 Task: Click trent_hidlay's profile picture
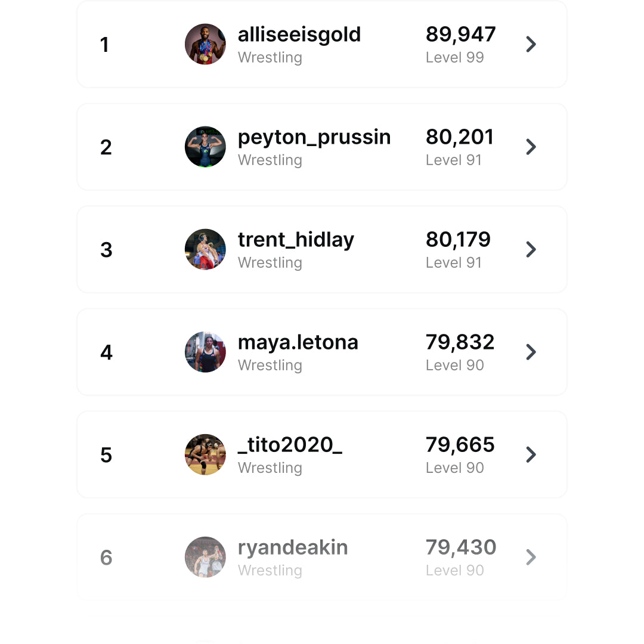[205, 249]
